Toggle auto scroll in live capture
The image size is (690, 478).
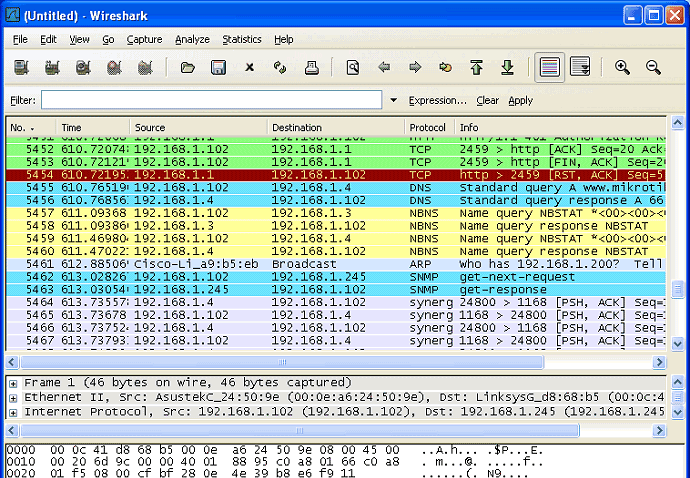580,67
